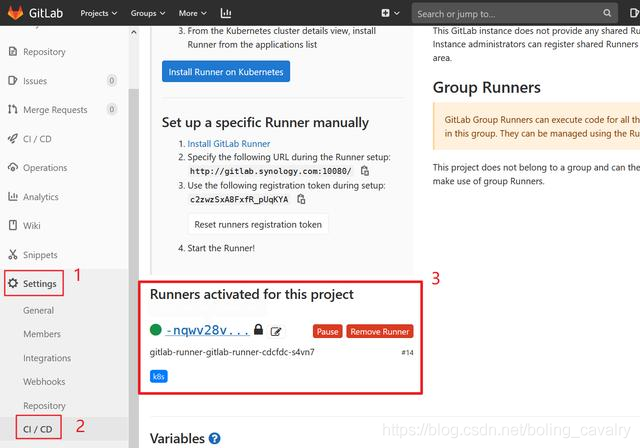Click the runner lock icon
This screenshot has width=640, height=448.
258,330
